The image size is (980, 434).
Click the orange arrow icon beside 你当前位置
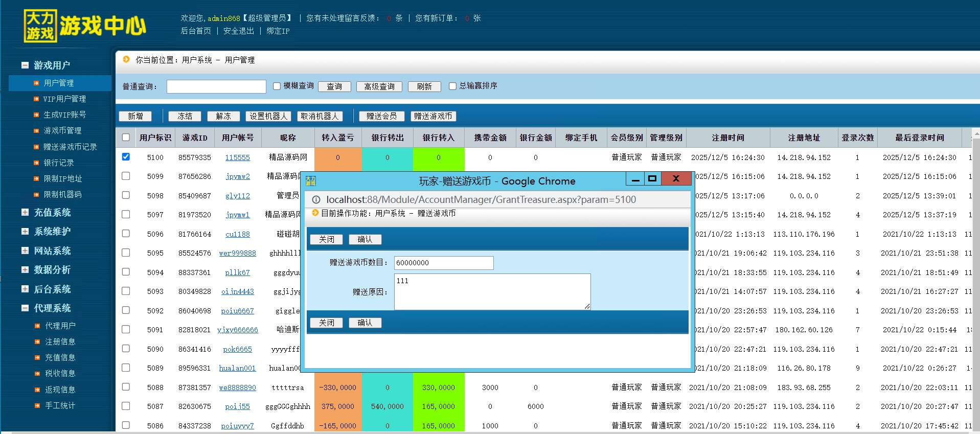pos(126,60)
